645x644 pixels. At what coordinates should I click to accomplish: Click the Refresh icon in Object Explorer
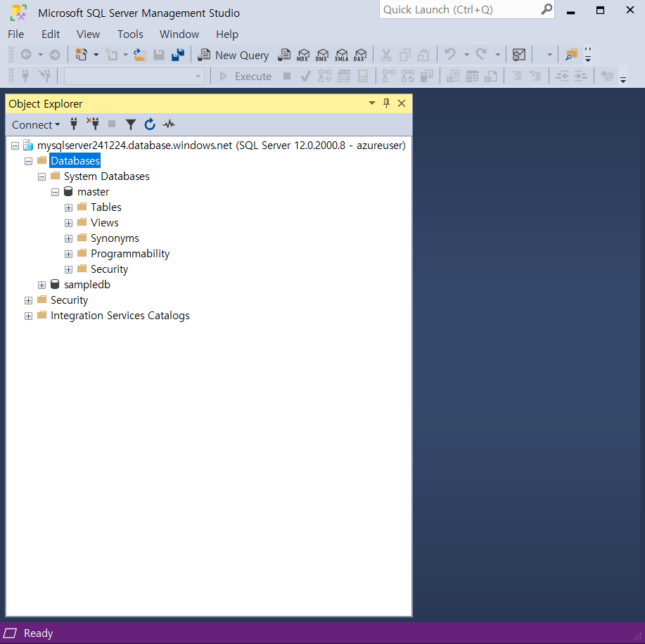(x=150, y=124)
